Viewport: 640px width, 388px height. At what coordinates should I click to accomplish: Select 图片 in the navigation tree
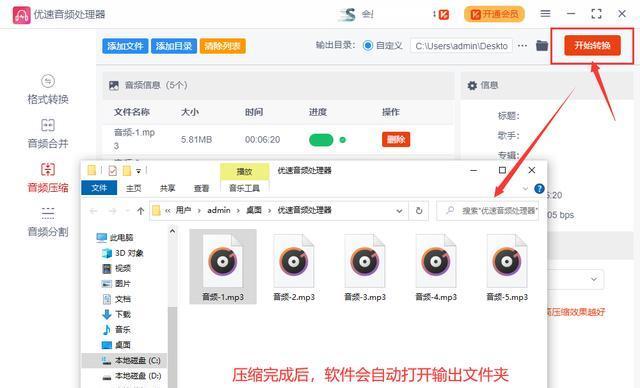pyautogui.click(x=116, y=284)
